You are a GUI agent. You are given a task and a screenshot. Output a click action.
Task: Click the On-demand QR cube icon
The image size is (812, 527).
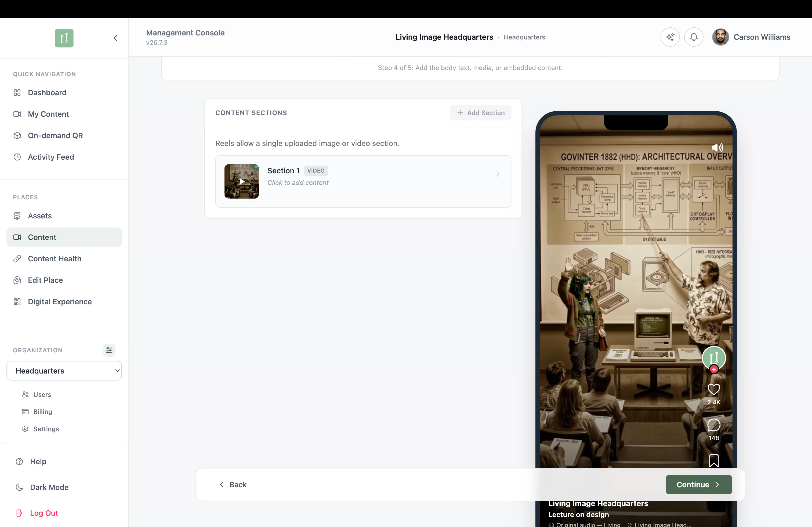(x=17, y=136)
